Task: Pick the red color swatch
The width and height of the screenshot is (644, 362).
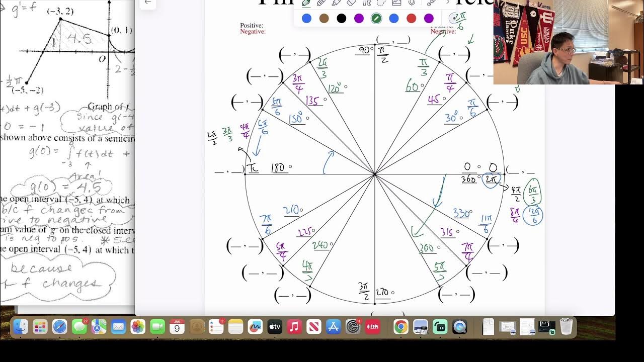Action: point(411,19)
